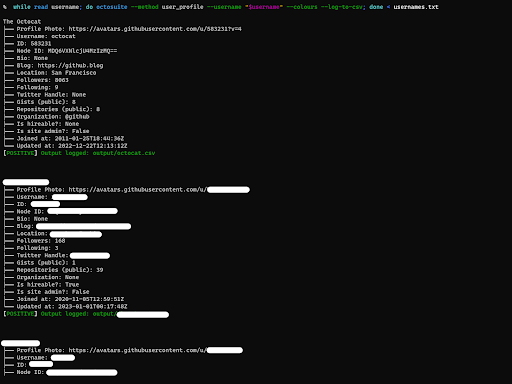Click 'ID: 583231' line
Viewport: 512px width, 384px height.
click(x=34, y=44)
